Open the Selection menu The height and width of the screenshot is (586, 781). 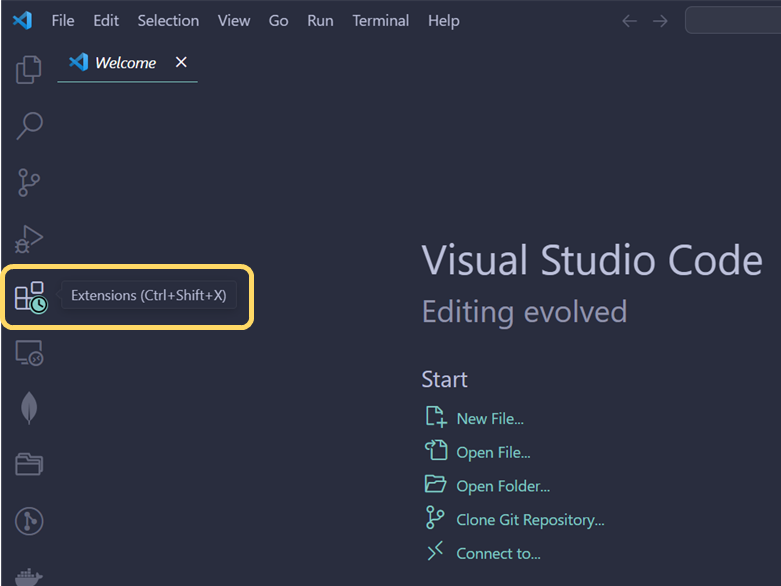[168, 20]
